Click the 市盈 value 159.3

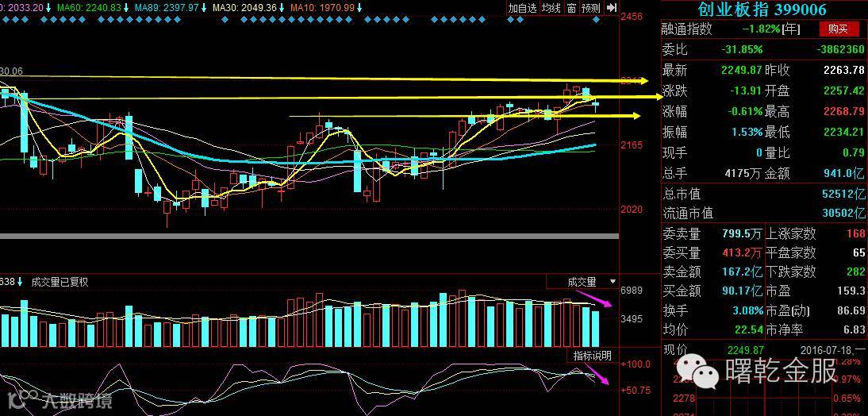853,291
